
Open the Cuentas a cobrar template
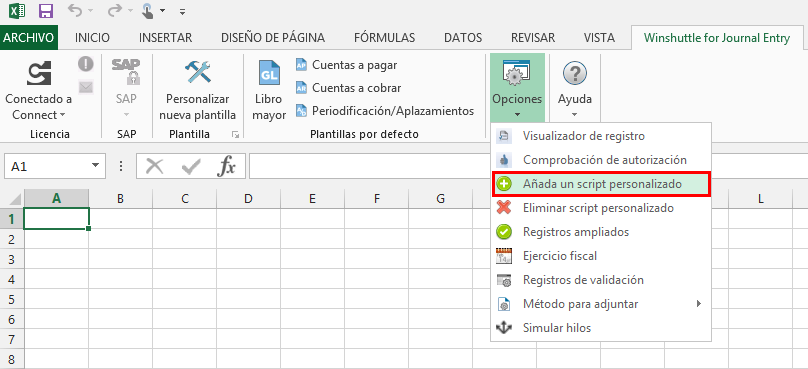click(x=348, y=88)
